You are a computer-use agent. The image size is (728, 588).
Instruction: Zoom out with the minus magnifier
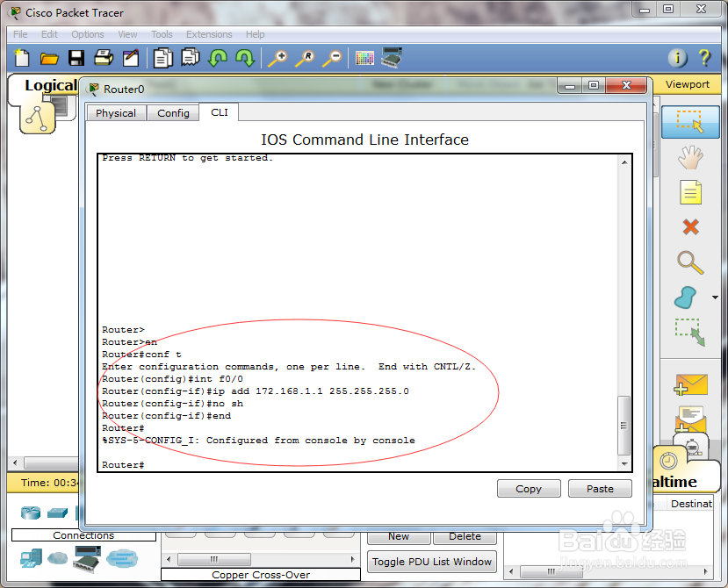333,59
